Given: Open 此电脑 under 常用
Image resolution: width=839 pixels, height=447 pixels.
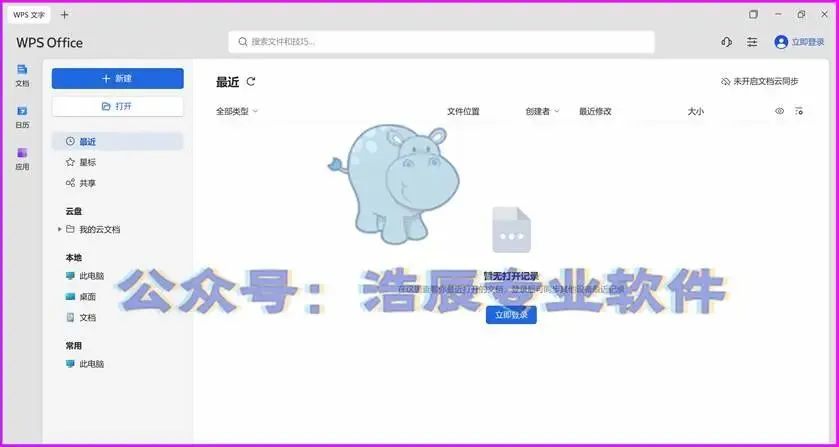Looking at the screenshot, I should click(85, 364).
